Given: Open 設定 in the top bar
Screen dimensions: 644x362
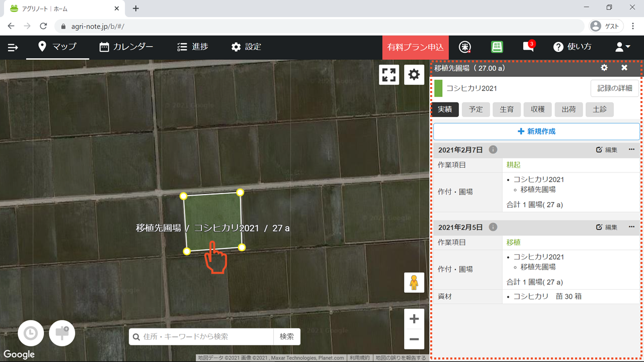Looking at the screenshot, I should tap(246, 47).
